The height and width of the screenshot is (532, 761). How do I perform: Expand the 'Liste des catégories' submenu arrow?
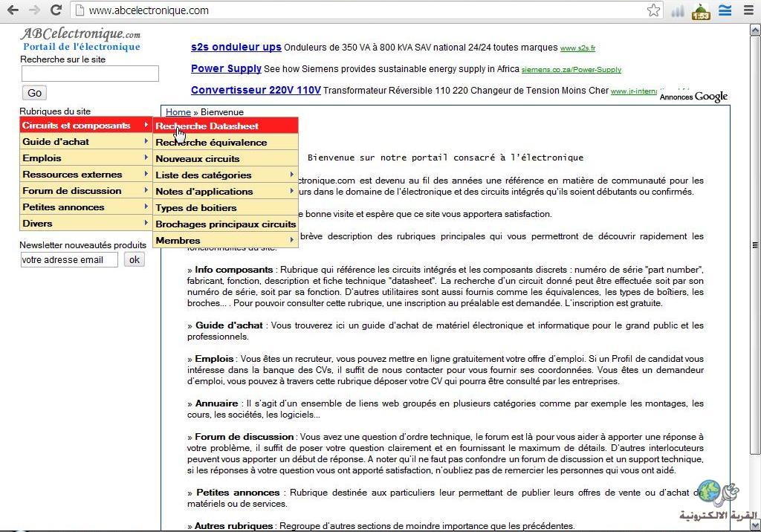point(291,175)
